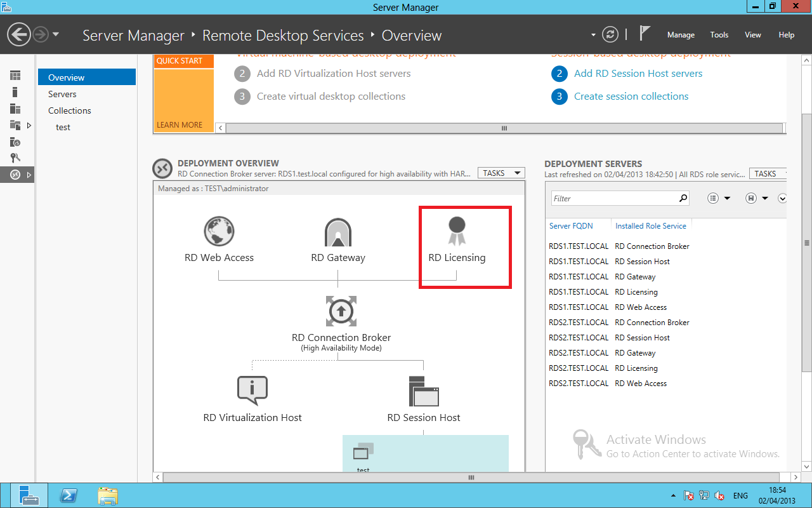Click the test collection icon under Session Host
This screenshot has height=508, width=812.
coord(363,451)
